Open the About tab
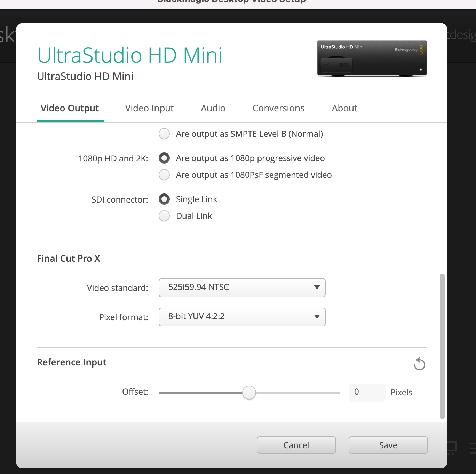Viewport: 476px width, 474px height. [344, 108]
